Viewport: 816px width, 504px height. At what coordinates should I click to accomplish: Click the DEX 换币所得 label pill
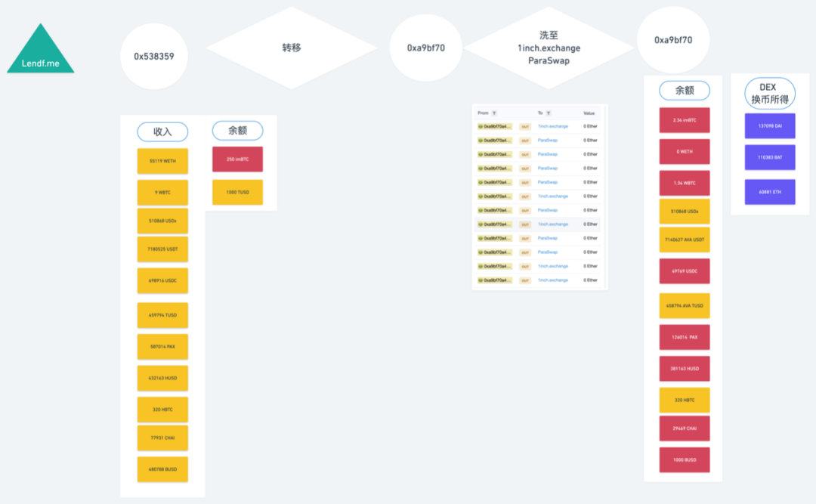[x=770, y=93]
